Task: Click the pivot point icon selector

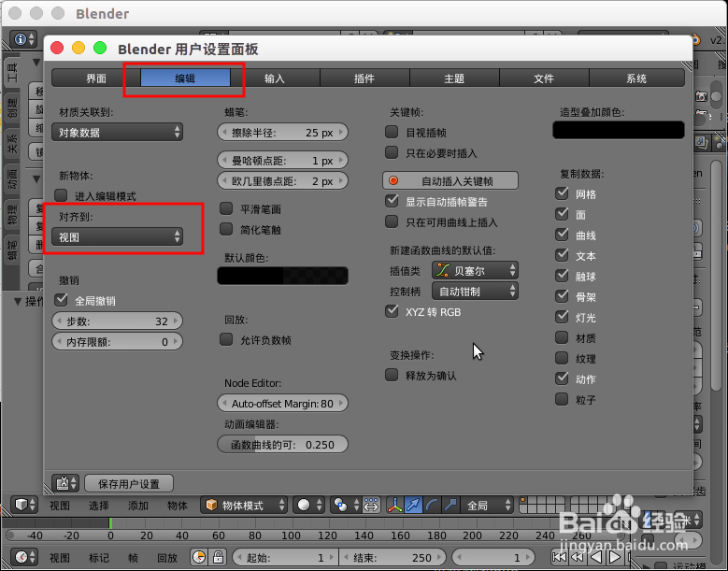Action: (346, 505)
